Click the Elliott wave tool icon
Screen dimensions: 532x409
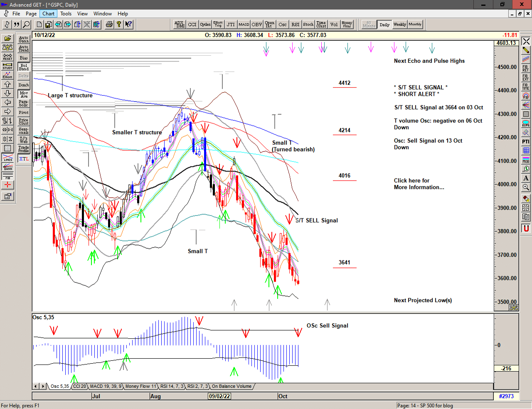(7, 75)
